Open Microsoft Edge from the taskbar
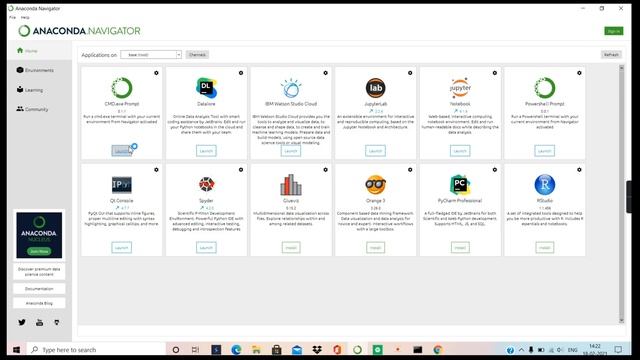Viewport: 640px width, 360px height. coord(236,350)
